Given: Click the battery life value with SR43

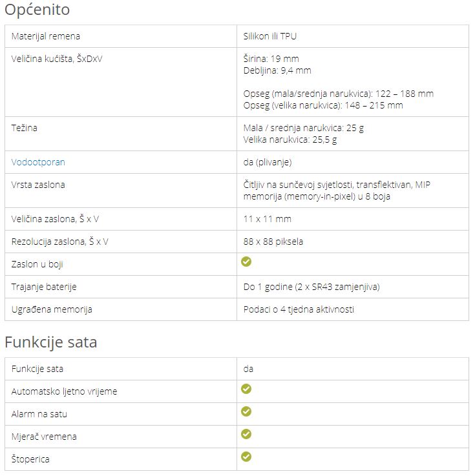Looking at the screenshot, I should pyautogui.click(x=311, y=287).
